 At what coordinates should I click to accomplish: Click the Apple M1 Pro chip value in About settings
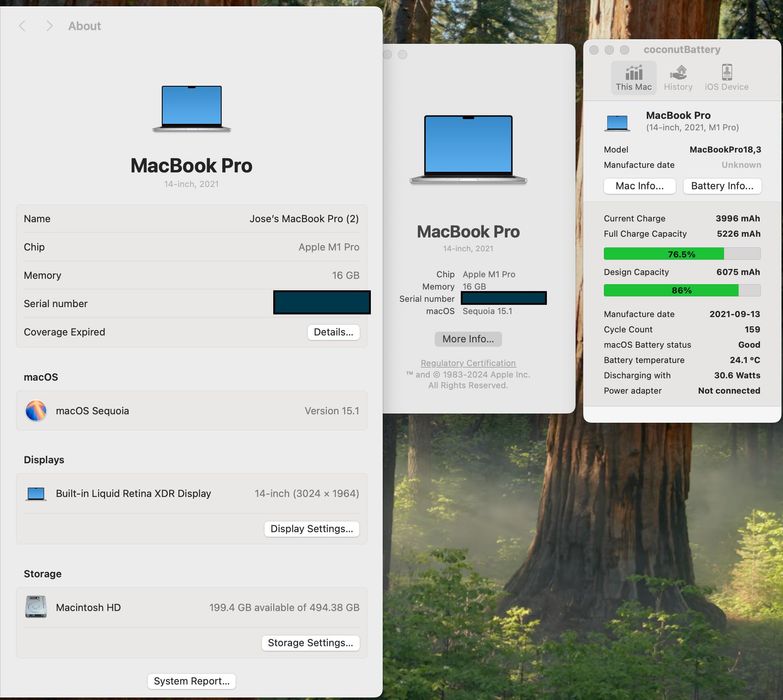[329, 247]
